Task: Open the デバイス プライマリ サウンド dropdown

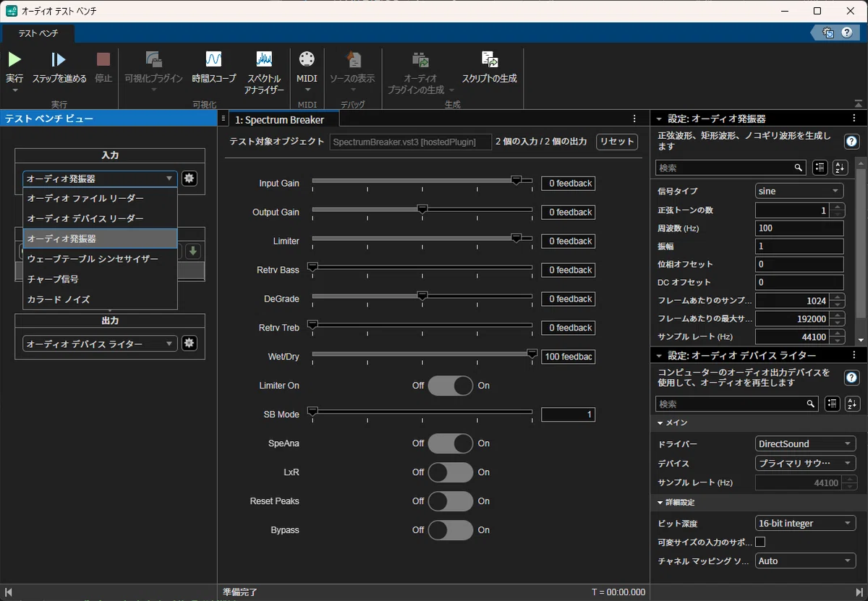Action: (x=805, y=463)
